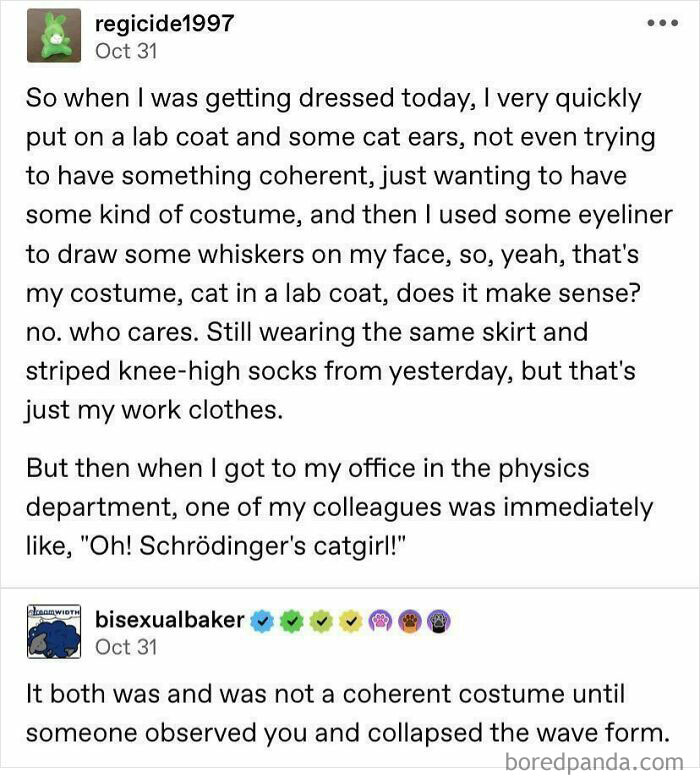Click the Oct 31 date under bisexualbaker
The width and height of the screenshot is (700, 782).
pyautogui.click(x=125, y=646)
